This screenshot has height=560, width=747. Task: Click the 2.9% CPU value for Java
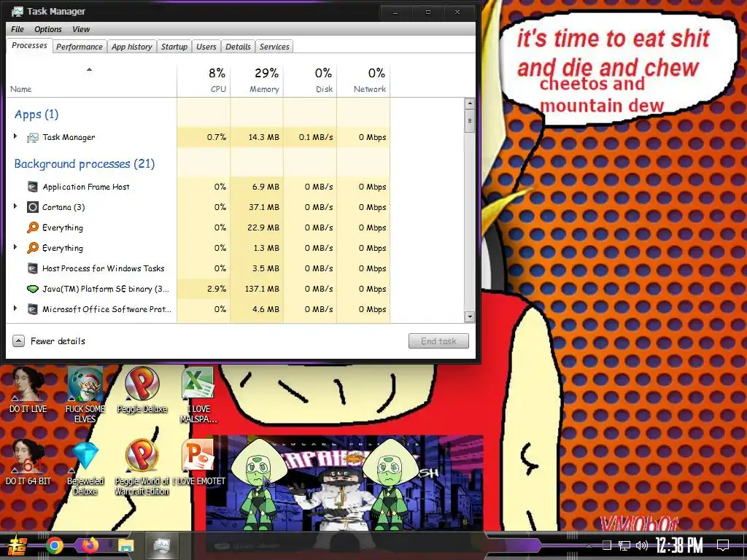coord(216,289)
